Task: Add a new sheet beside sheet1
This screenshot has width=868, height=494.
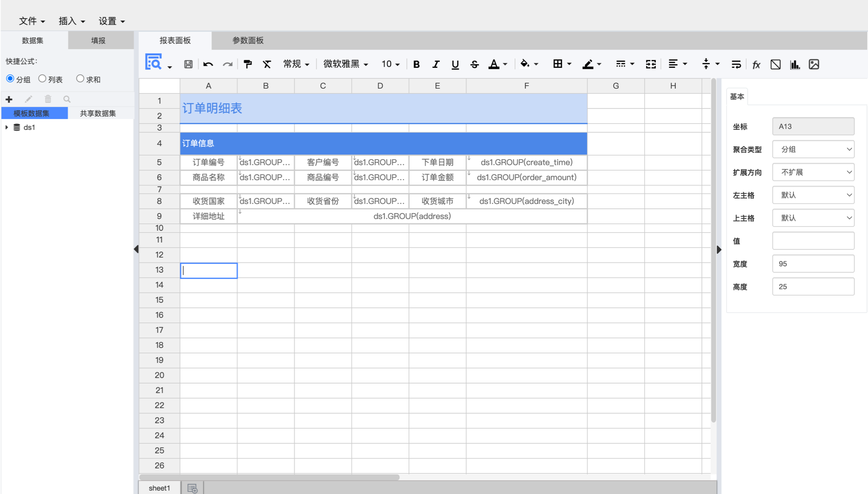Action: [x=192, y=488]
